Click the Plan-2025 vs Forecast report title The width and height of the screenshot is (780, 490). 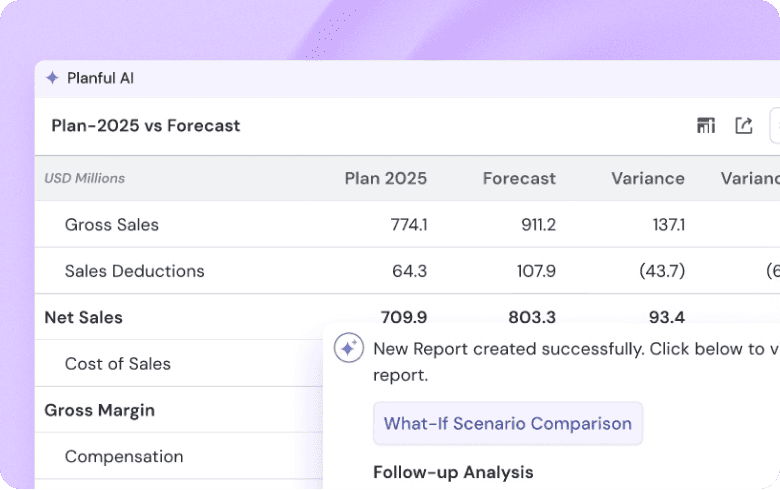coord(146,125)
